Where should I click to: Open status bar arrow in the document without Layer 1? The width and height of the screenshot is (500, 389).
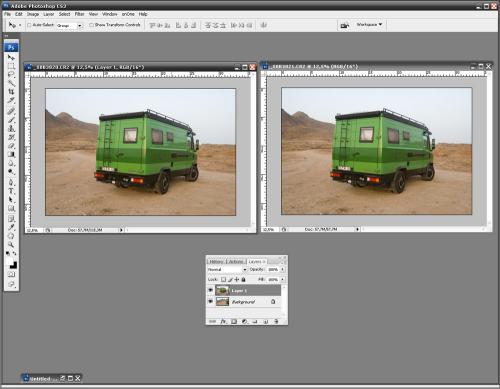pyautogui.click(x=357, y=229)
